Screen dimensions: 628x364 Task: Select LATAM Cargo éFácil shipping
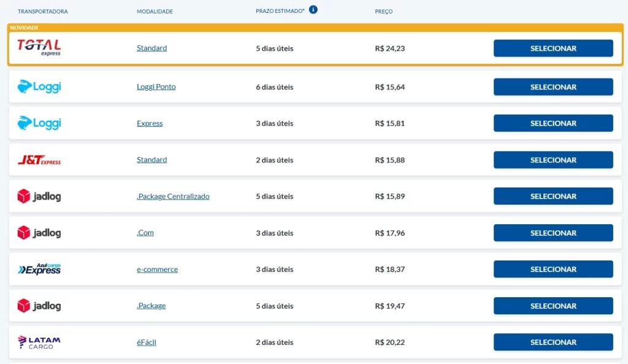[553, 342]
